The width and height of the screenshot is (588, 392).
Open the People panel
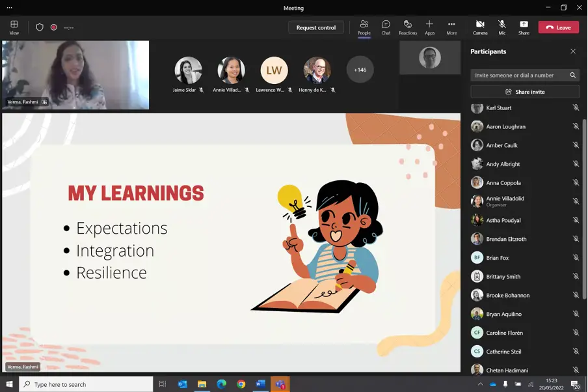tap(364, 27)
